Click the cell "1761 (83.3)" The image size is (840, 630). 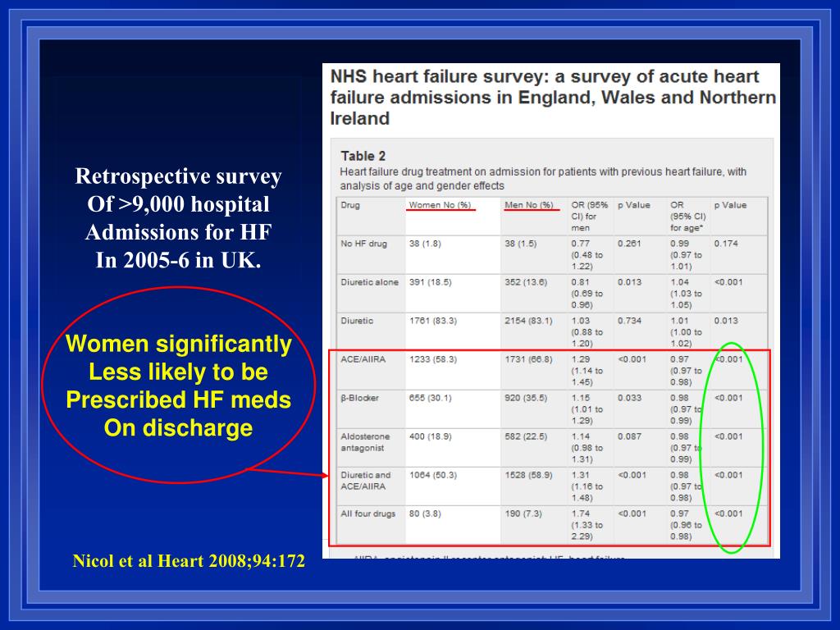[x=433, y=321]
